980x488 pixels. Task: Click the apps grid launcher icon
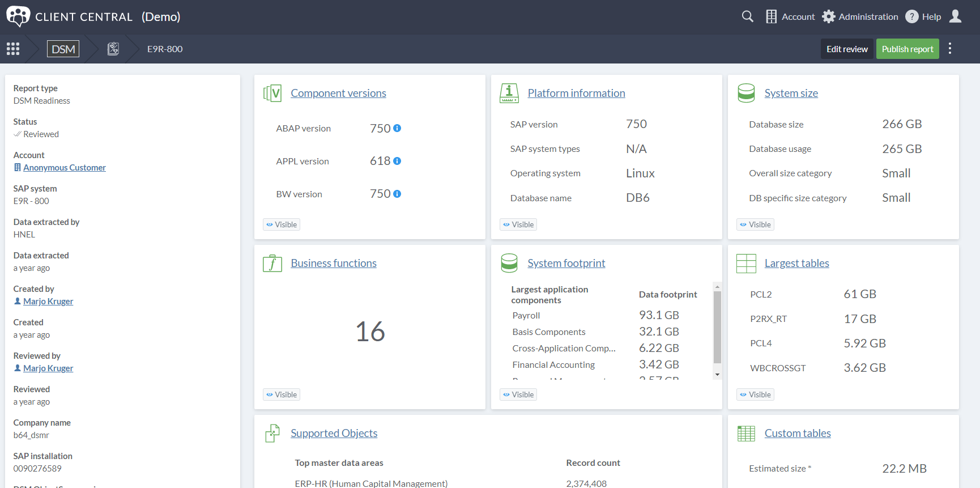(x=13, y=49)
